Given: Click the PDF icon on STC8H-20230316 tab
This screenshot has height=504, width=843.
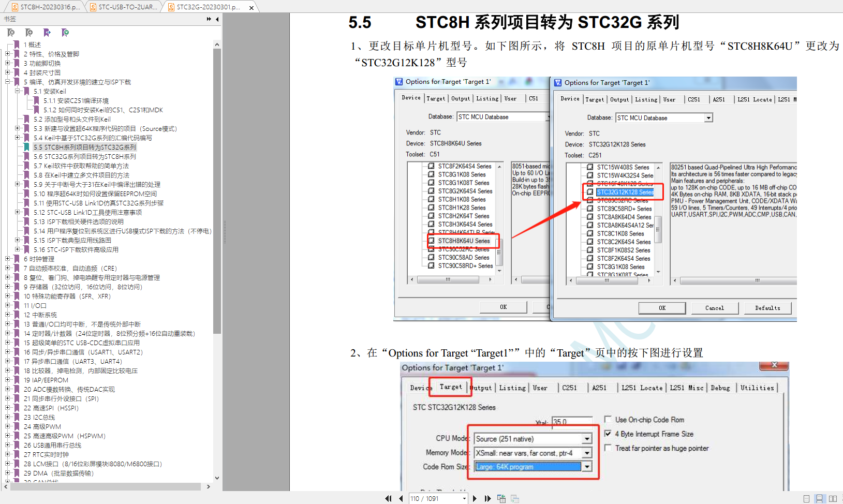Looking at the screenshot, I should click(x=15, y=7).
